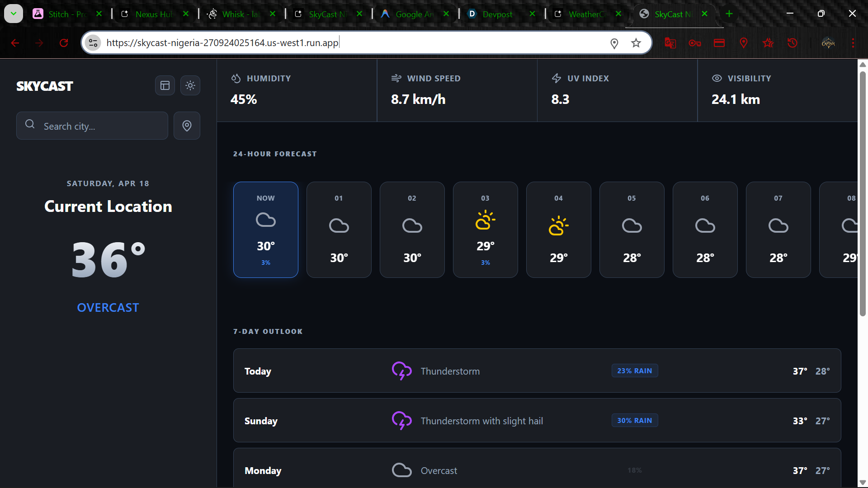This screenshot has height=488, width=868.
Task: Click the Search city input field
Action: (x=92, y=126)
